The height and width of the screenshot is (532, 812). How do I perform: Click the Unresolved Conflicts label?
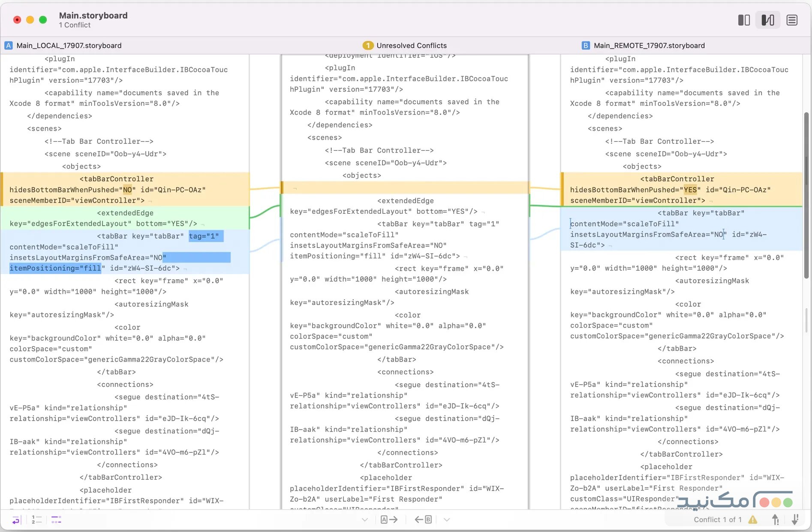411,45
